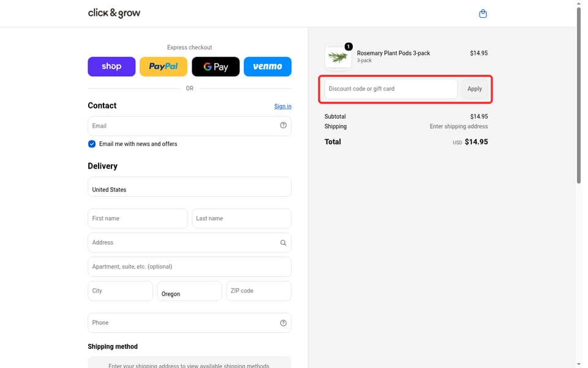Open the Oregon state dropdown
Viewport: 588px width, 368px height.
point(189,291)
